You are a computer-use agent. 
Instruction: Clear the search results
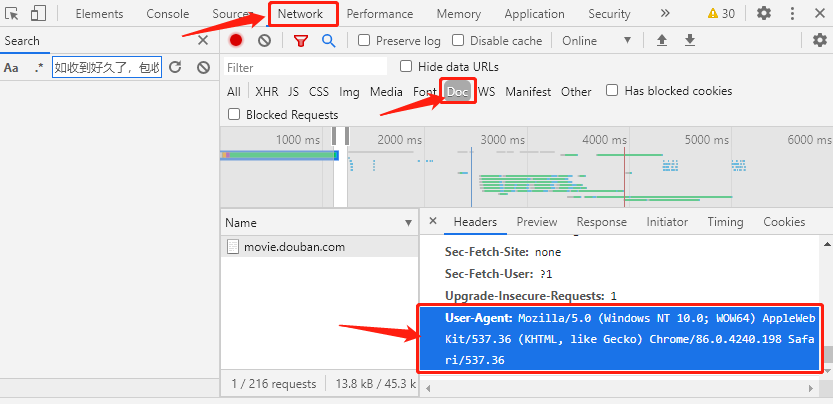pyautogui.click(x=203, y=67)
